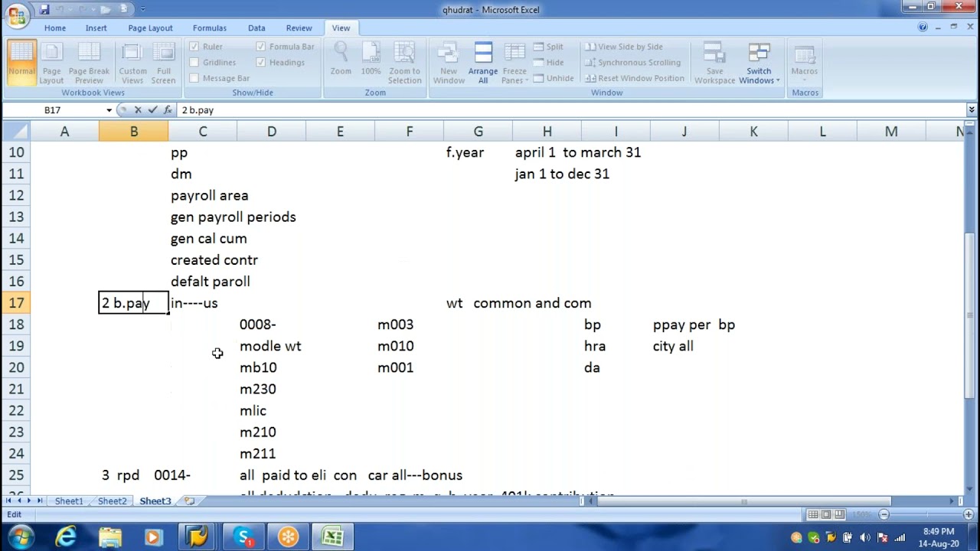Open Page Layout view
The image size is (980, 551).
point(51,63)
